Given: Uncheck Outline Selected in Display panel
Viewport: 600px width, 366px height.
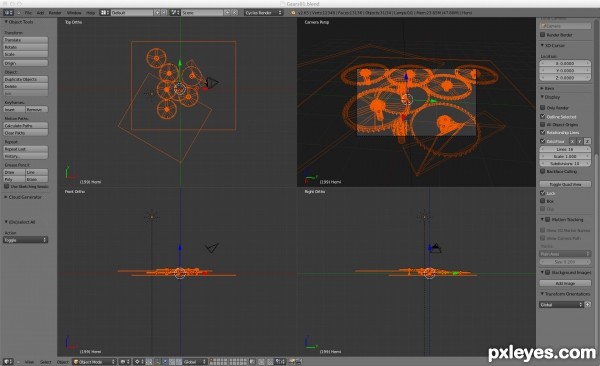Looking at the screenshot, I should [542, 116].
